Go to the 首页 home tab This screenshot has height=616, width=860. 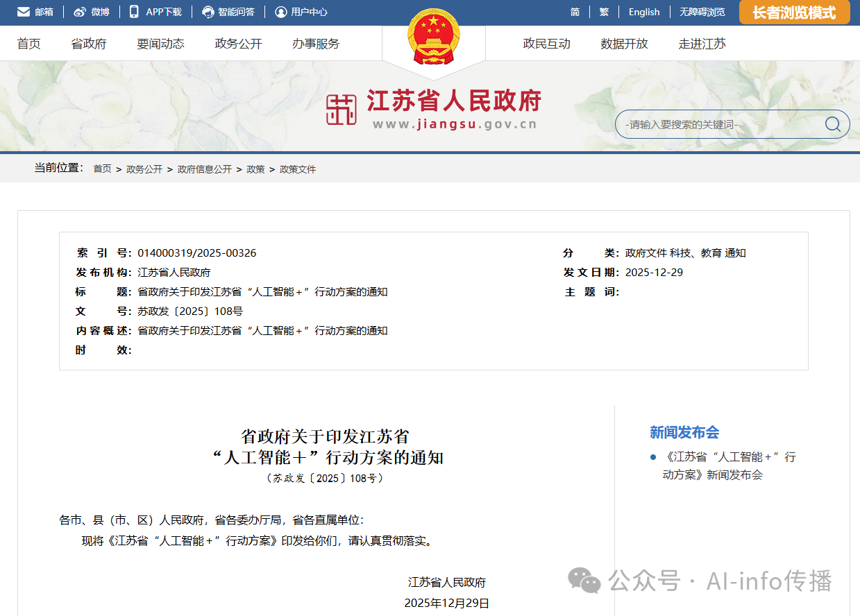[28, 43]
